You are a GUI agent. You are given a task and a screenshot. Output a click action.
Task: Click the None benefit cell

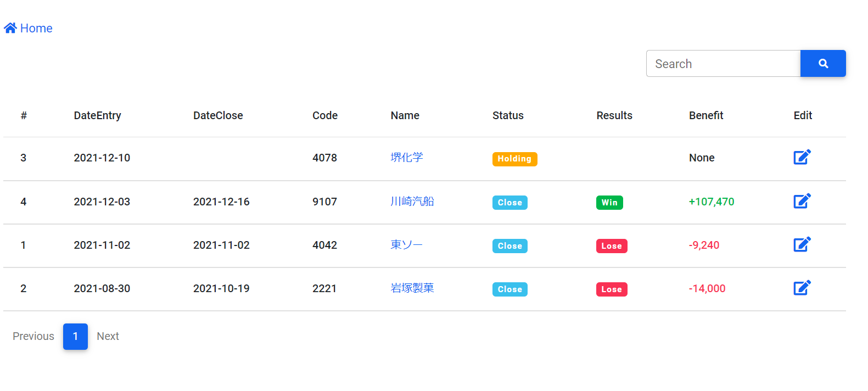702,158
